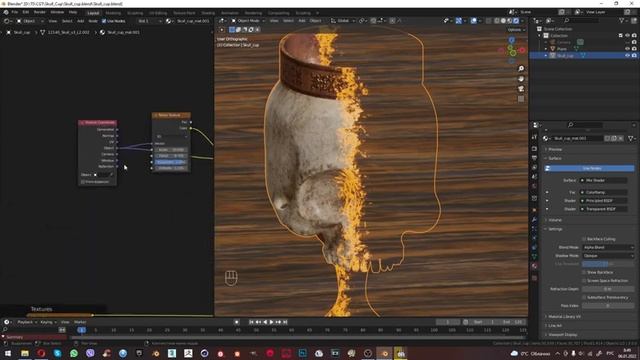Open the Tool properties tab icon
The width and height of the screenshot is (640, 360).
coord(534,137)
